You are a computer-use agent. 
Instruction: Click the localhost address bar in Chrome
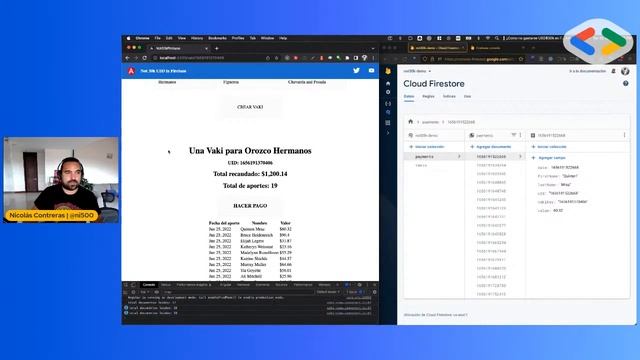pyautogui.click(x=208, y=58)
